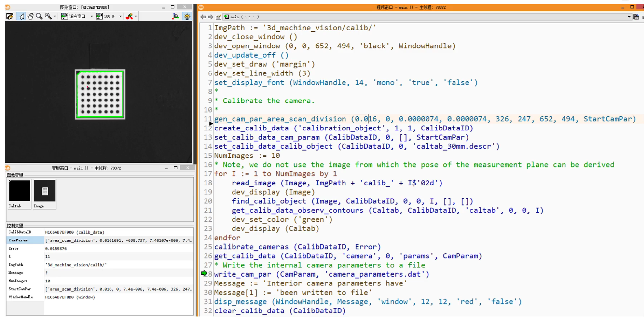644x317 pixels.
Task: Toggle the light bulb icon
Action: (x=187, y=16)
